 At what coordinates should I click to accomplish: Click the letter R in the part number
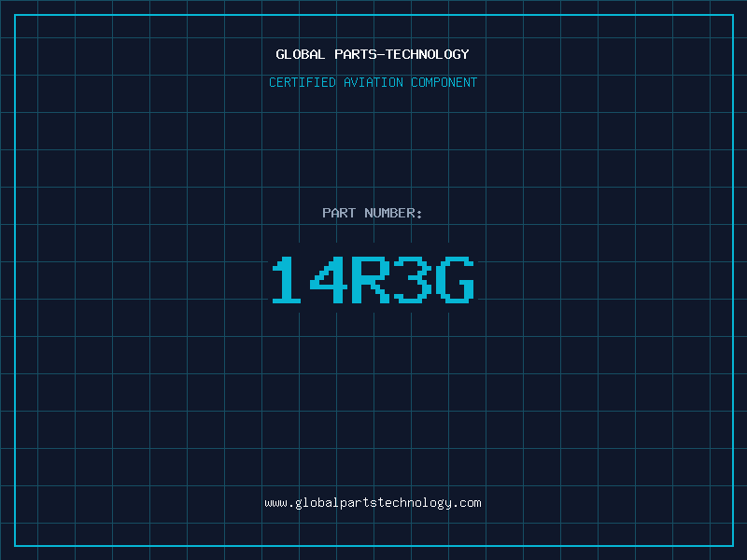tap(371, 281)
